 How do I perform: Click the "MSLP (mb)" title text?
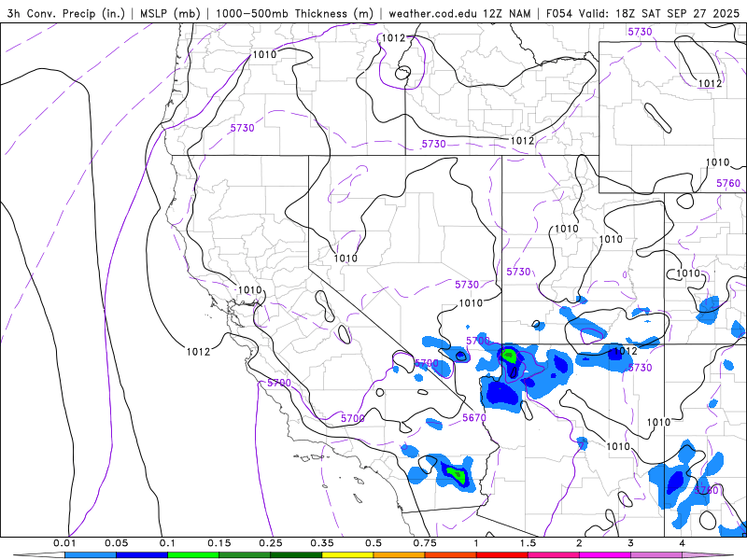(x=170, y=13)
